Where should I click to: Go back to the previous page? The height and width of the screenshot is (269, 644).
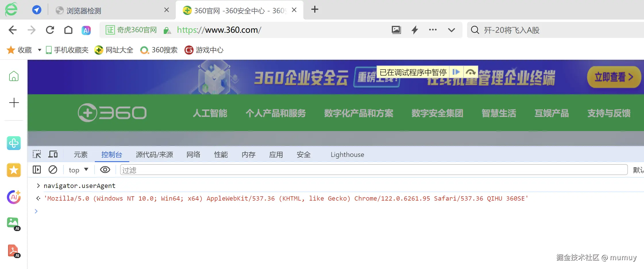coord(13,30)
